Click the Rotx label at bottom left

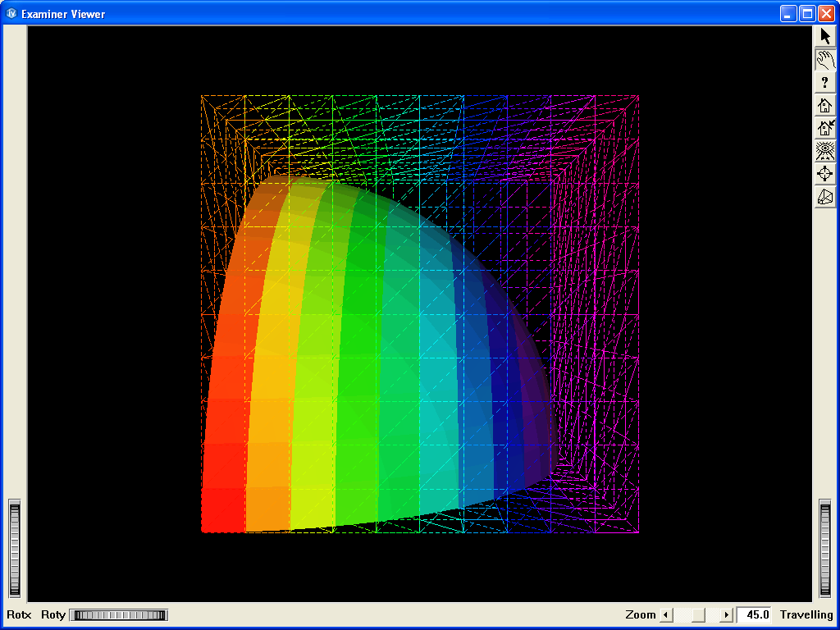pos(19,614)
